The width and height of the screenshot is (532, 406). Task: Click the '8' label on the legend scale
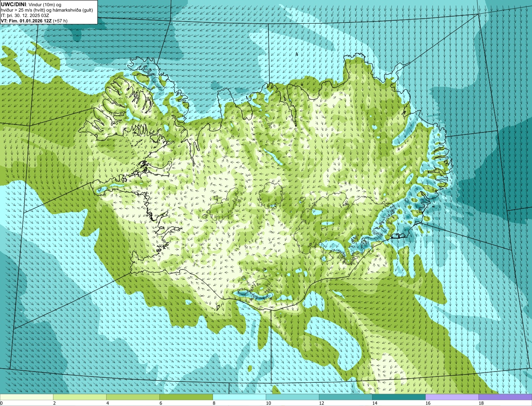[214, 403]
